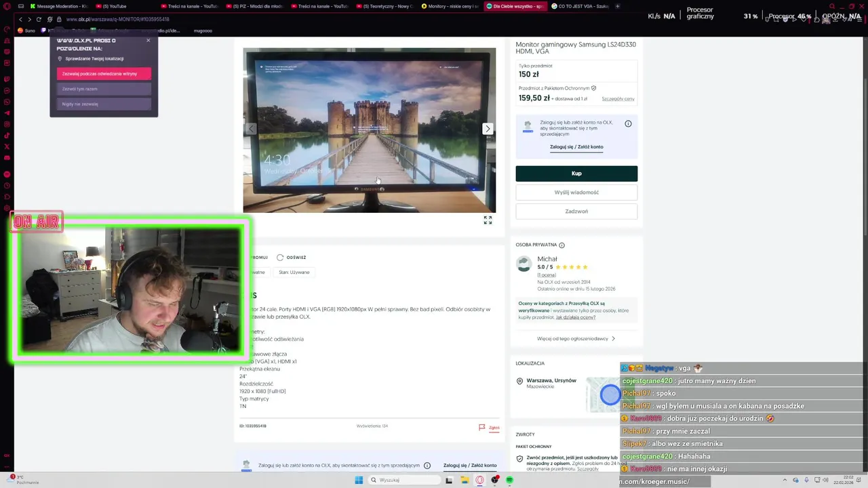
Task: Open taskbar clock showing 22:02
Action: tap(844, 480)
